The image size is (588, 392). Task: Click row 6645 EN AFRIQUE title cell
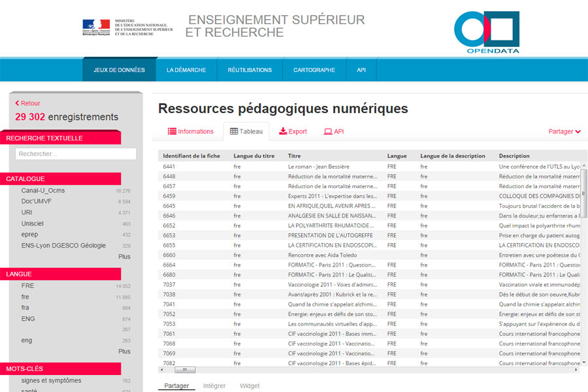click(331, 206)
